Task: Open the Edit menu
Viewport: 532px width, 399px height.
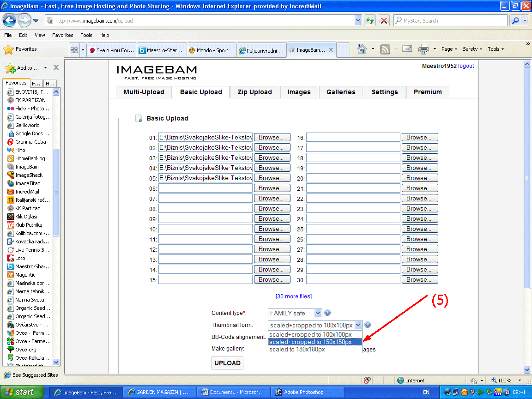Action: click(x=23, y=35)
